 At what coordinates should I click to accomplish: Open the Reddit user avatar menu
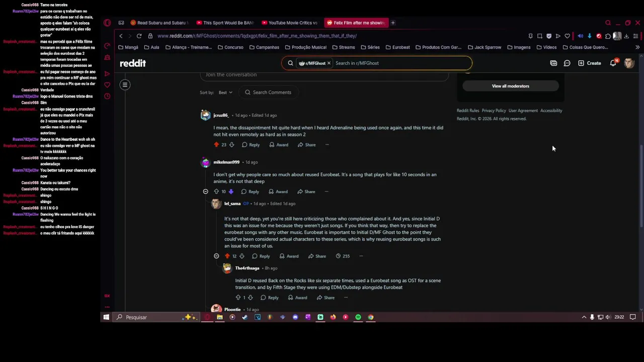629,63
